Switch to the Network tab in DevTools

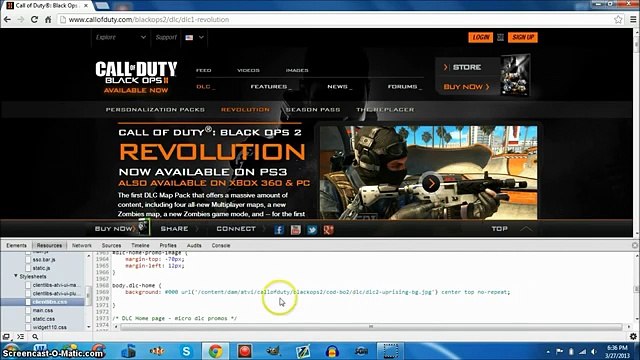82,245
